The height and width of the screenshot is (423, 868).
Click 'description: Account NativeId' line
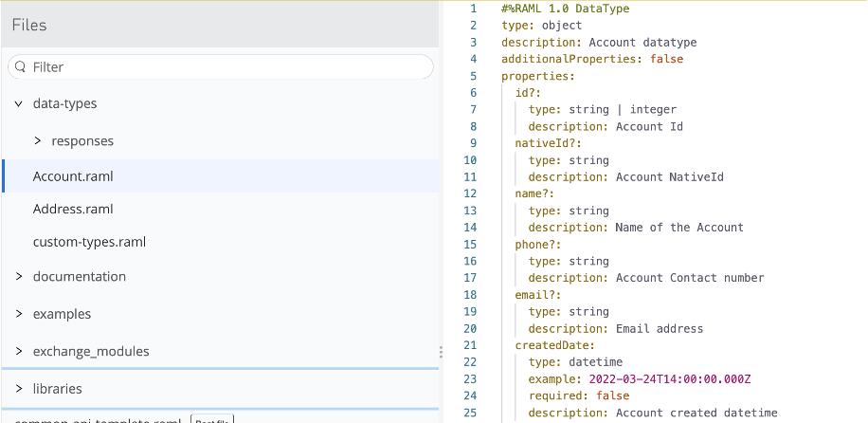point(626,176)
